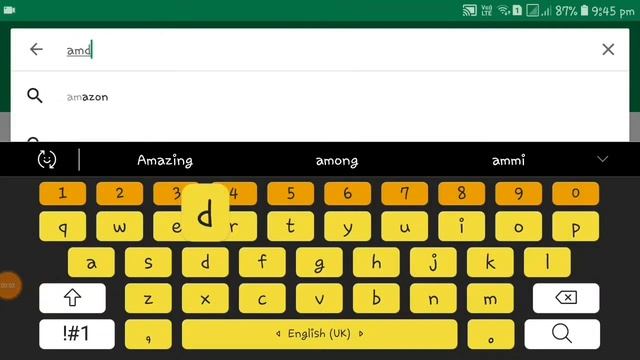Choose the "Amazing" word prediction
Screen dimensions: 640x360
click(x=165, y=160)
